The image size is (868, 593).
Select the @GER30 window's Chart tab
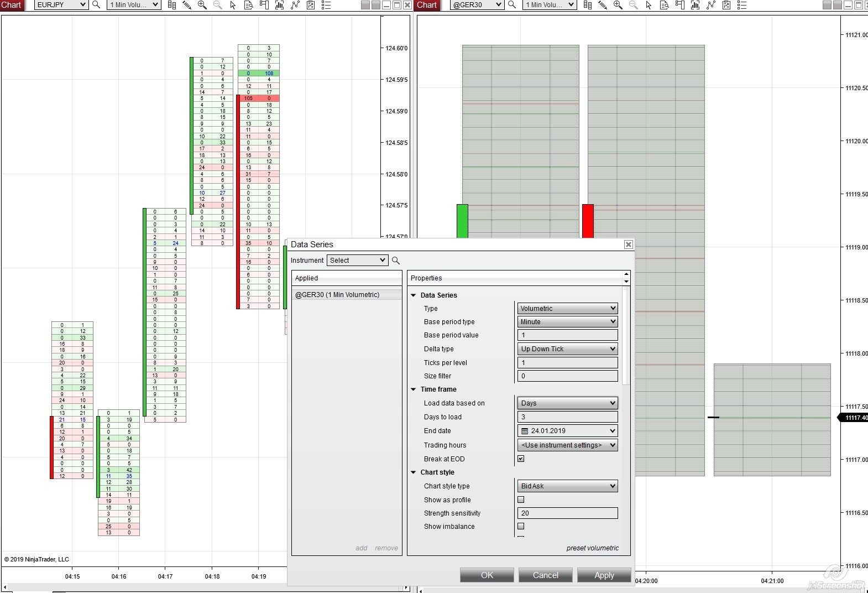[x=427, y=5]
